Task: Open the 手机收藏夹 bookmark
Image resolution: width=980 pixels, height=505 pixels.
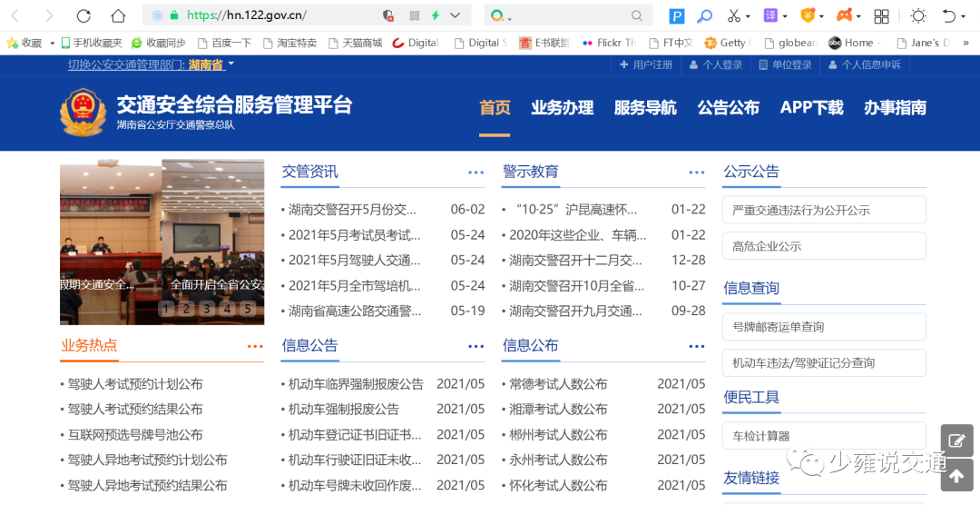Action: point(92,43)
